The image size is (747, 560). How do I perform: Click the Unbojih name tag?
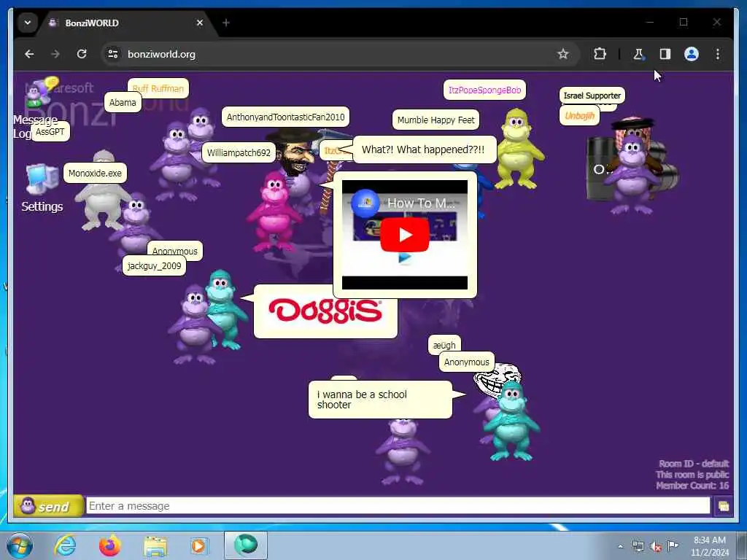pyautogui.click(x=579, y=116)
